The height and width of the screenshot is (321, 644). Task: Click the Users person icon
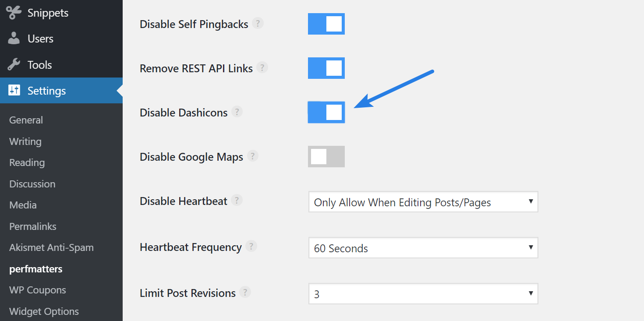[x=14, y=39]
